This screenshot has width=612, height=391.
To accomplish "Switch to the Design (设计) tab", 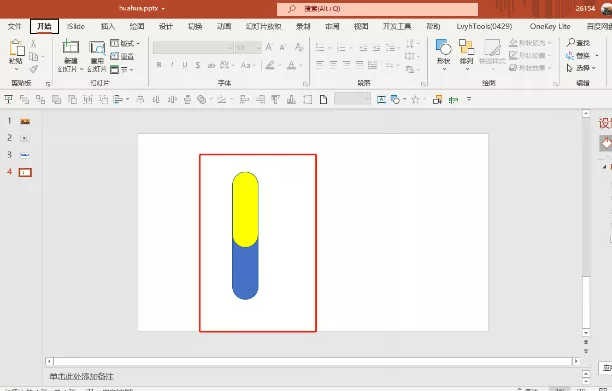I will point(165,27).
